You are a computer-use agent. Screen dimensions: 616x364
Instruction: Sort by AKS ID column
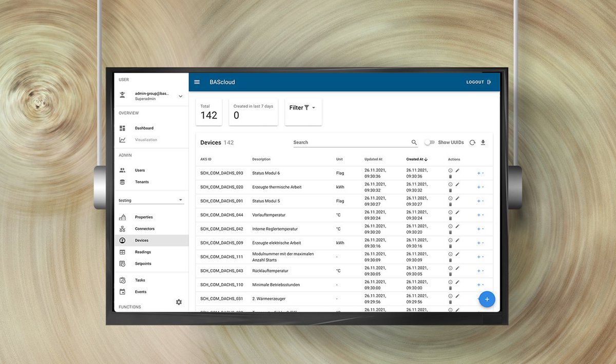tap(206, 159)
